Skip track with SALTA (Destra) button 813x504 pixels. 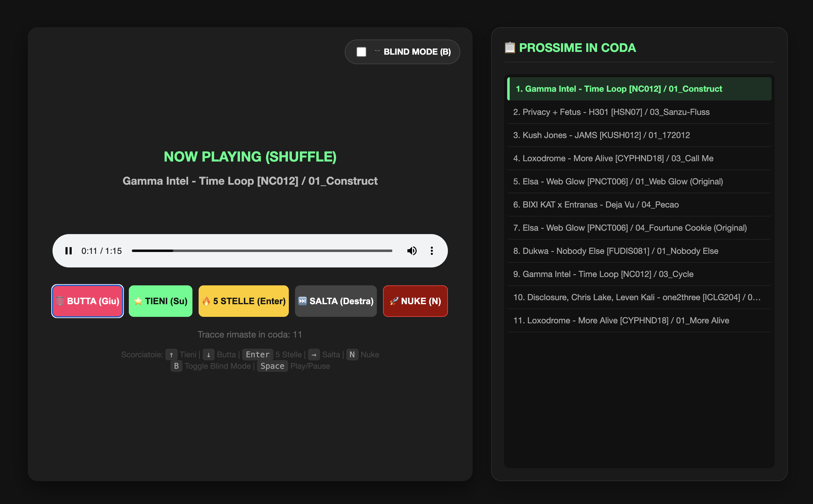(336, 301)
